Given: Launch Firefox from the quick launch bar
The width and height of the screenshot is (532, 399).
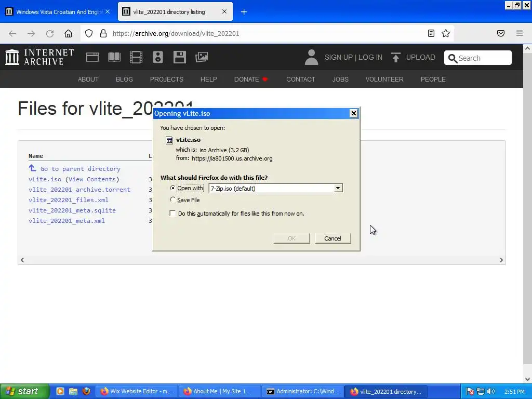Looking at the screenshot, I should (87, 391).
